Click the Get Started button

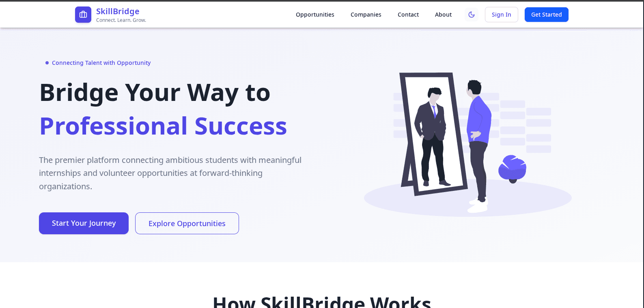click(547, 15)
